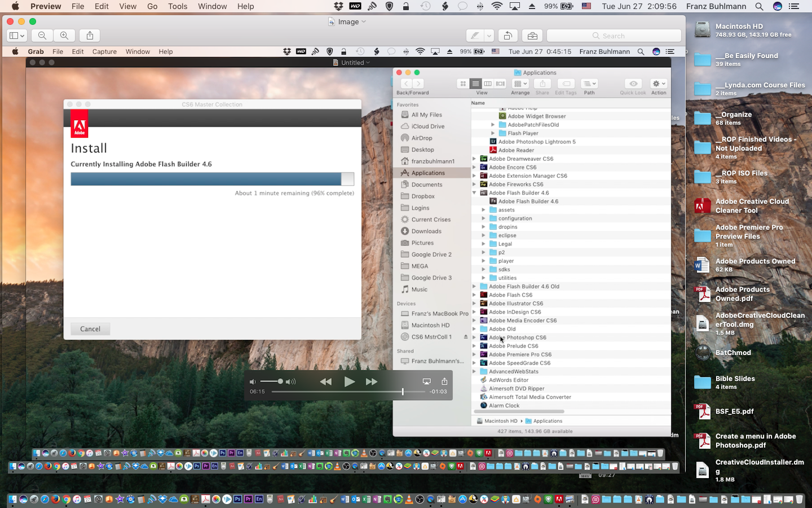The height and width of the screenshot is (508, 812).
Task: Show the Markup Toolbar using the toolbox icon
Action: 532,36
